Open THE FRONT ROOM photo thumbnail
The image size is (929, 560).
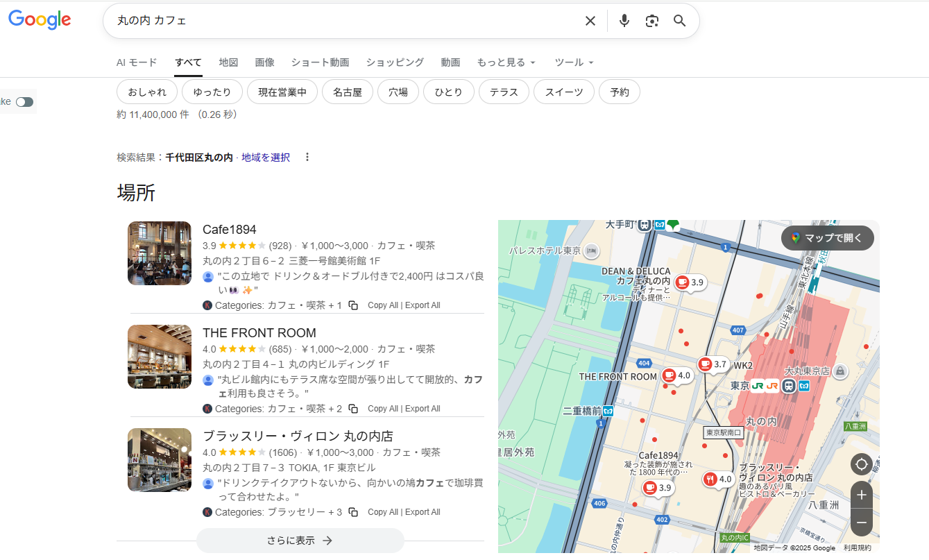(x=160, y=357)
